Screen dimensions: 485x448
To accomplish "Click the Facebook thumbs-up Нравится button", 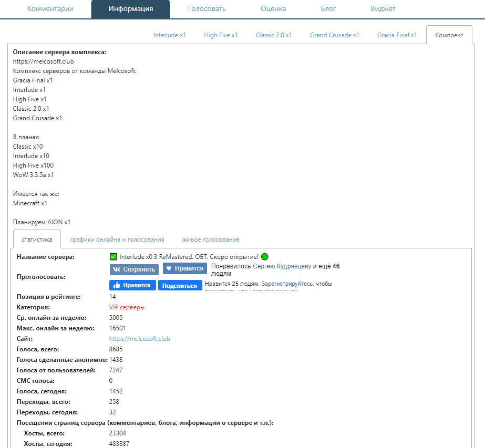I will (x=132, y=285).
